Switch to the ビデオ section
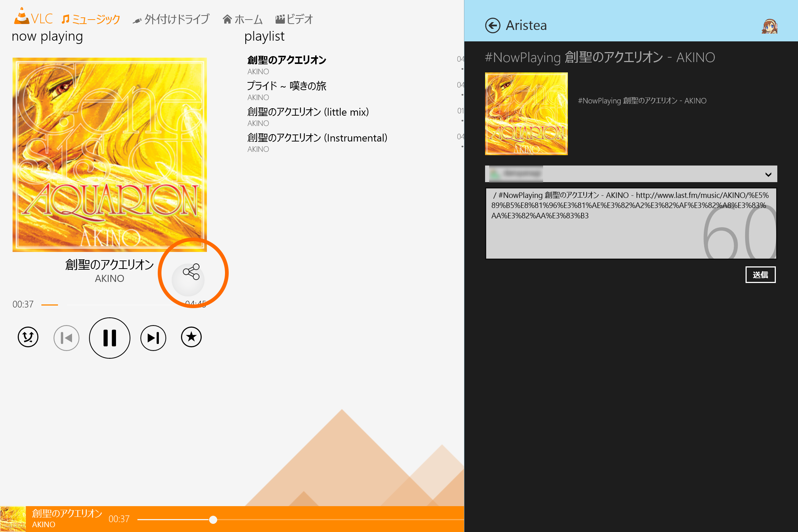 click(294, 19)
